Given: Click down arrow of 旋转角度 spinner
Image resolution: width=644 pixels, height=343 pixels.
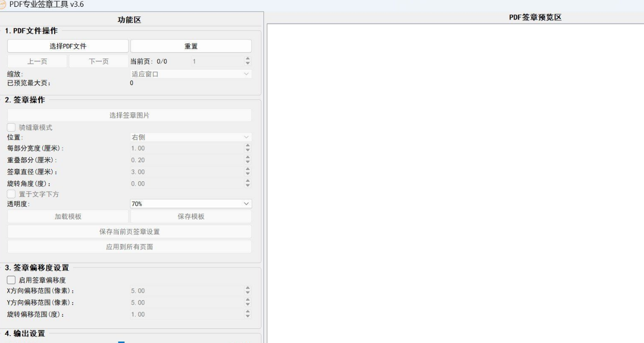Looking at the screenshot, I should click(x=247, y=186).
